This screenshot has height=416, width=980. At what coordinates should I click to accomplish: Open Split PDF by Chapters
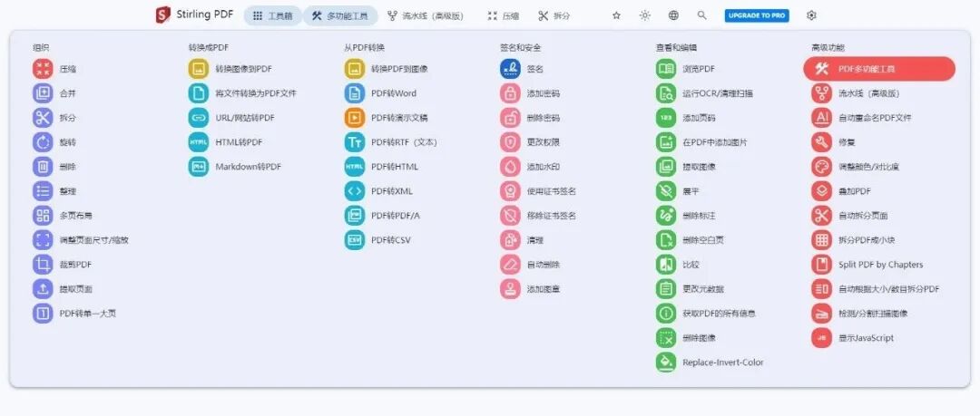867,265
